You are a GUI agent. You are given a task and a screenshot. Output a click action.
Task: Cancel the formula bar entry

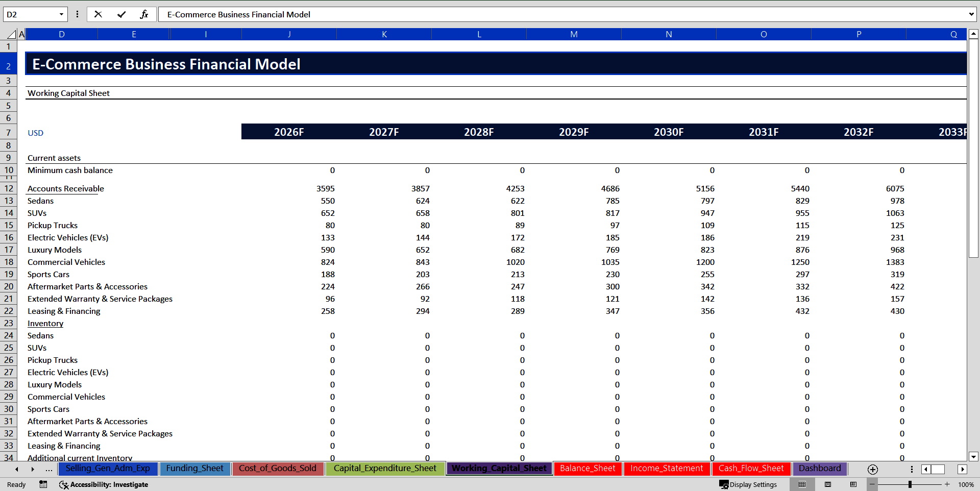point(98,14)
